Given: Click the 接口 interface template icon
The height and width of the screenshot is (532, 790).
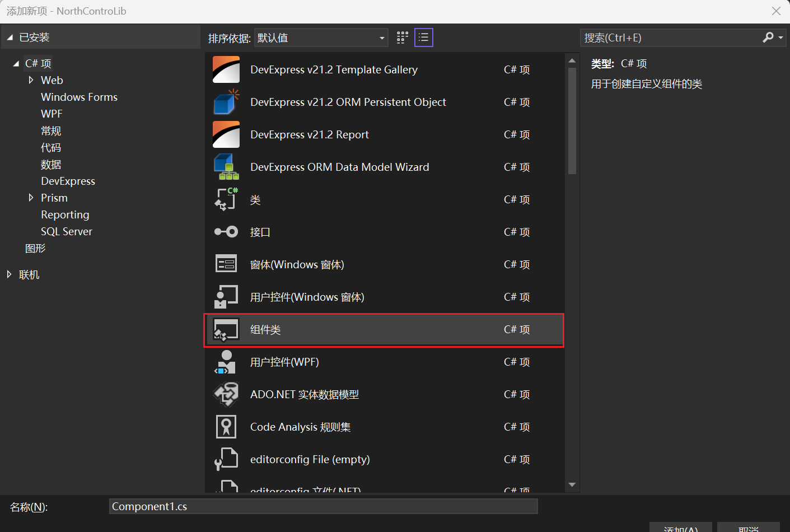Looking at the screenshot, I should pyautogui.click(x=226, y=232).
